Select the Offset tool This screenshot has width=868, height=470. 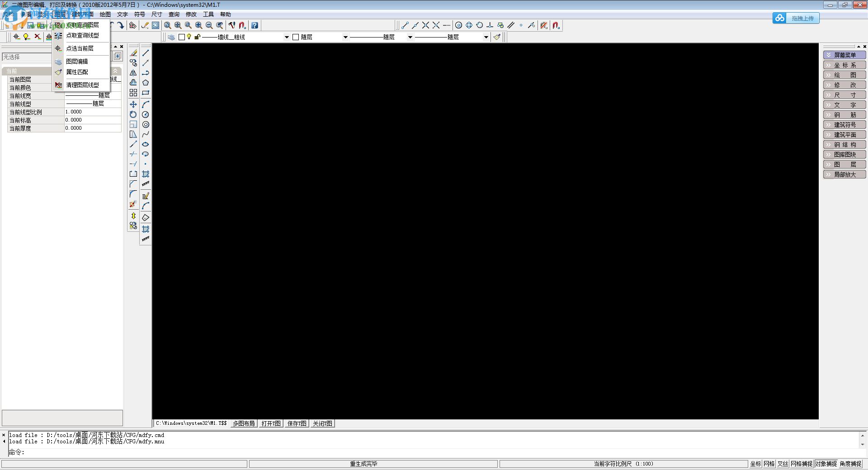click(133, 83)
